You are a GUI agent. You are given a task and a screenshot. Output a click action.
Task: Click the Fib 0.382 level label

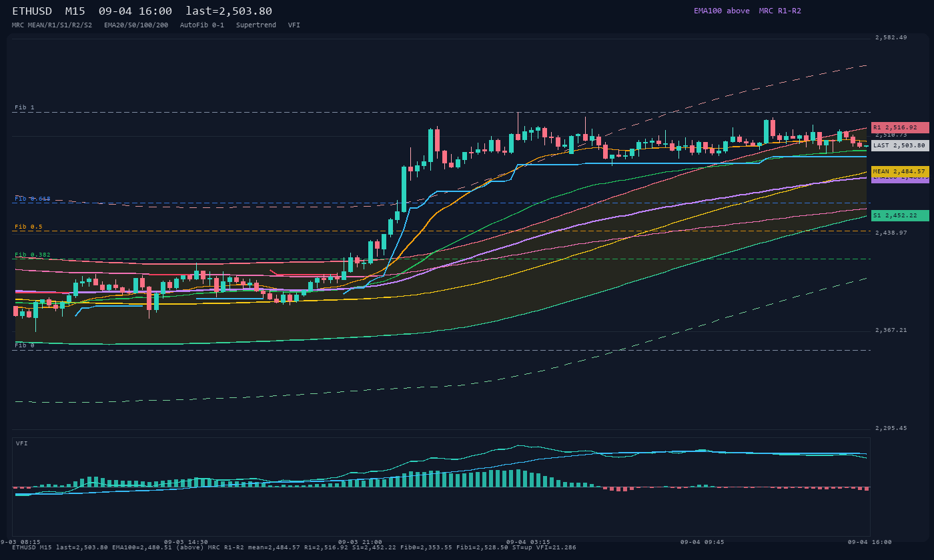pos(33,255)
